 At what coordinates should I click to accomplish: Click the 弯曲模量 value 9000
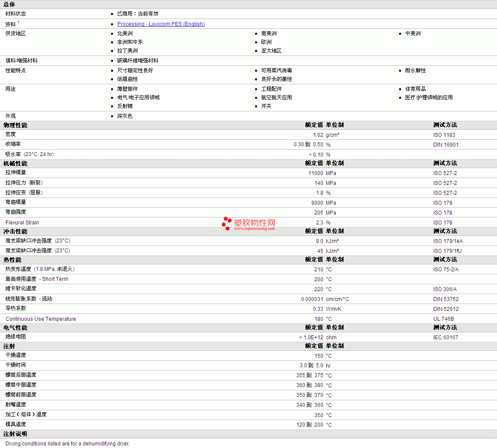317,203
